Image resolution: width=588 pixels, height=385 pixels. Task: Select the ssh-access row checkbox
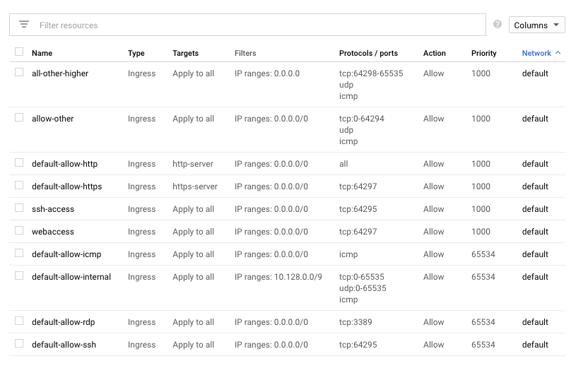point(19,208)
